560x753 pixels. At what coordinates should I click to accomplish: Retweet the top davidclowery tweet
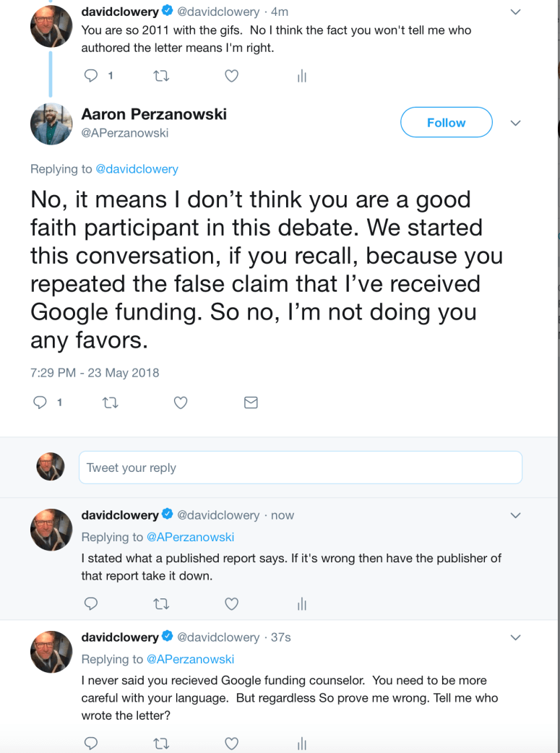click(161, 75)
